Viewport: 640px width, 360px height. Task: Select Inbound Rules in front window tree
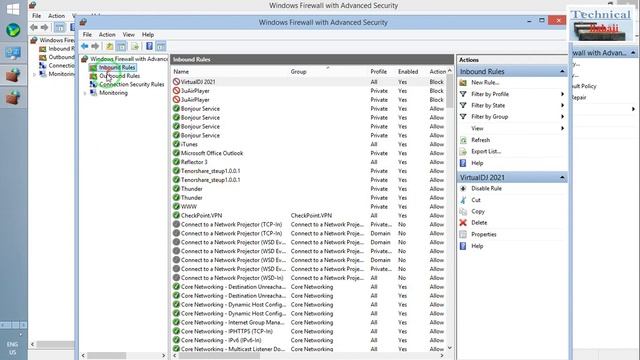(117, 67)
